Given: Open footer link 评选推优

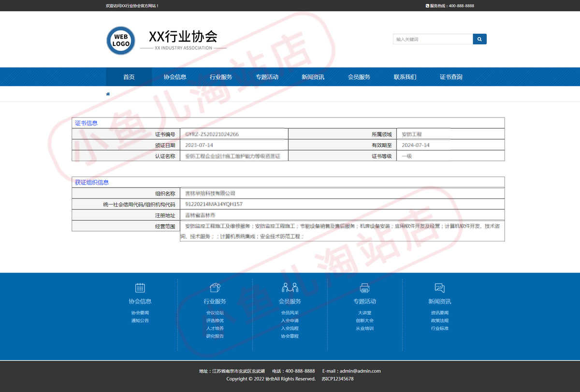Looking at the screenshot, I should pos(215,320).
